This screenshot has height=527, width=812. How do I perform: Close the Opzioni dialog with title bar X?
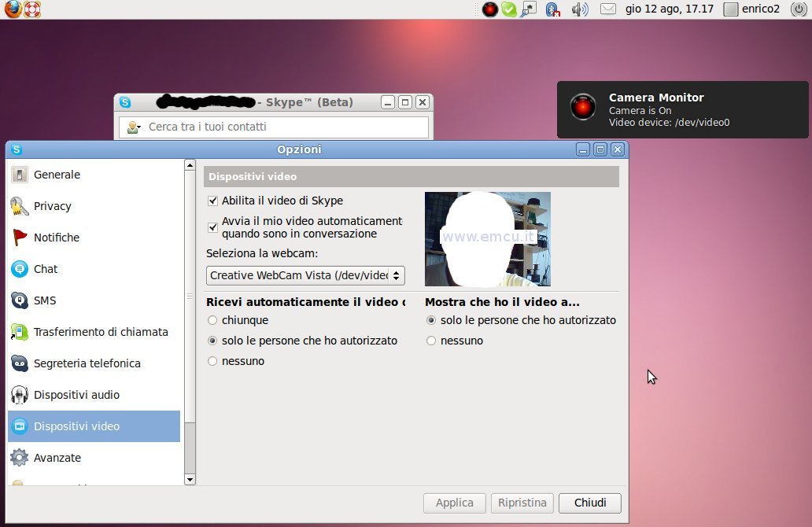point(618,149)
